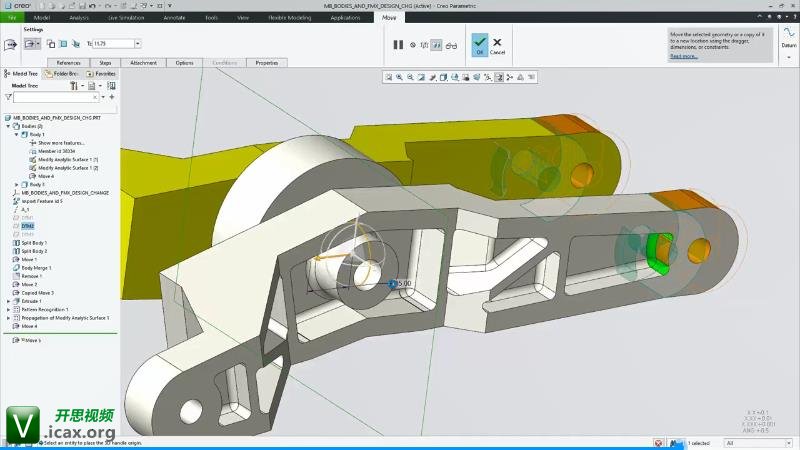Collapse the Bodies node in Model Tree
The height and width of the screenshot is (450, 800).
pyautogui.click(x=9, y=126)
